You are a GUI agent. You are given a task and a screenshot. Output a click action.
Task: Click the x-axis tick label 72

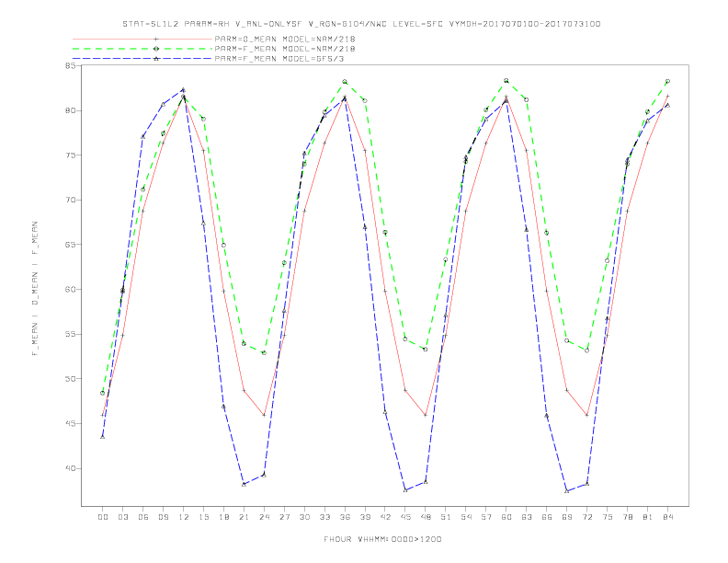[587, 517]
